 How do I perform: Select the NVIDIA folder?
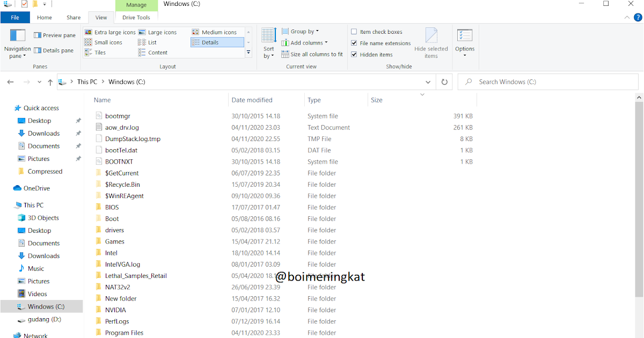[x=115, y=310]
